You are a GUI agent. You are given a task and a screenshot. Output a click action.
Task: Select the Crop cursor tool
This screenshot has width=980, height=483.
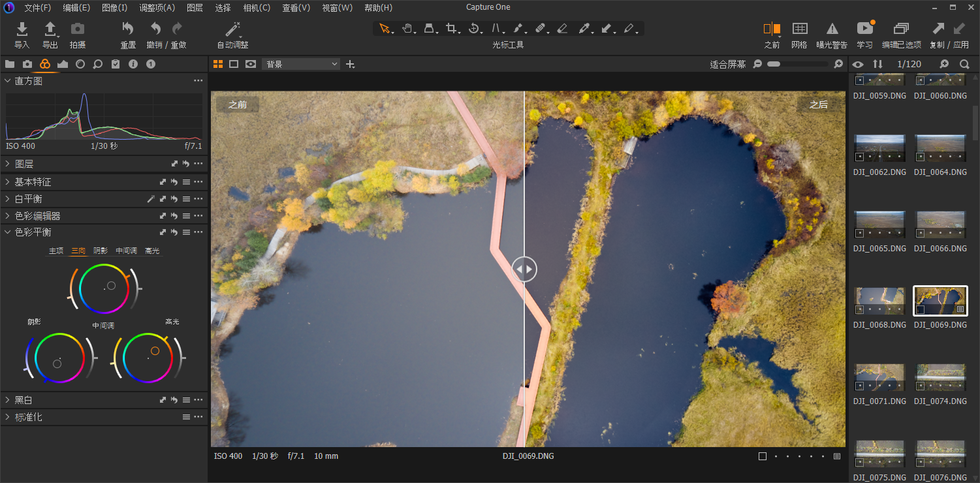pos(451,28)
